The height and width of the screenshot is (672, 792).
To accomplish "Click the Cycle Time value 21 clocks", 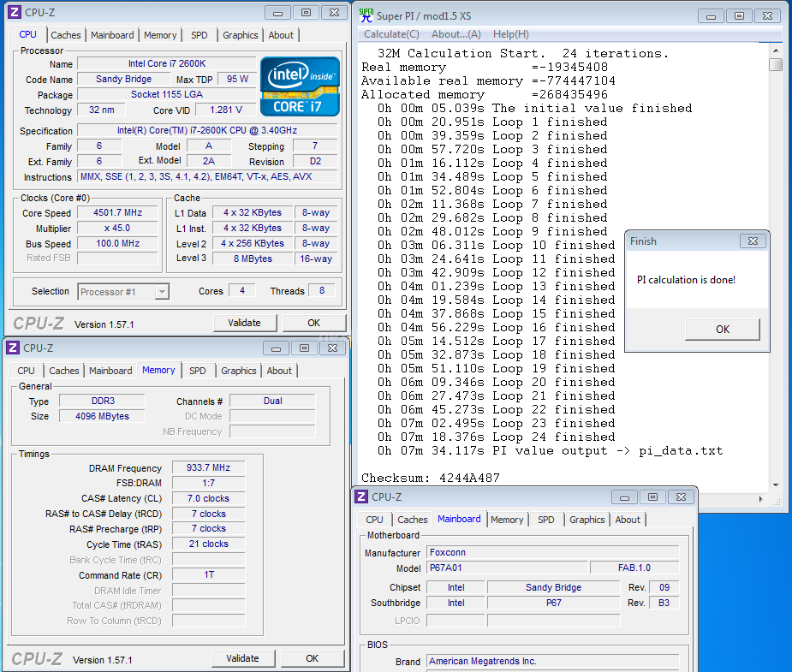I will click(x=209, y=544).
